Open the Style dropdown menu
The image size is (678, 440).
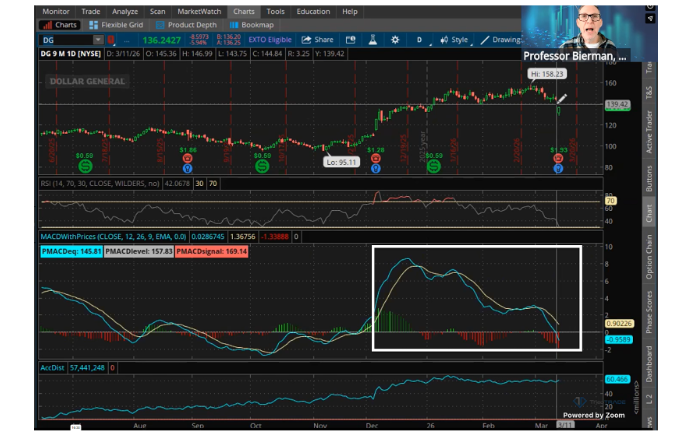[x=454, y=40]
